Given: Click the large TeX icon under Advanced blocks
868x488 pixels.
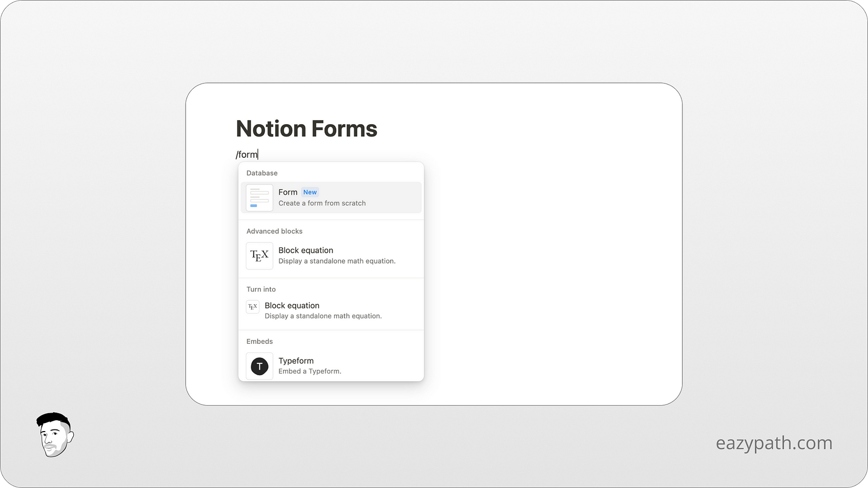Looking at the screenshot, I should (x=259, y=255).
